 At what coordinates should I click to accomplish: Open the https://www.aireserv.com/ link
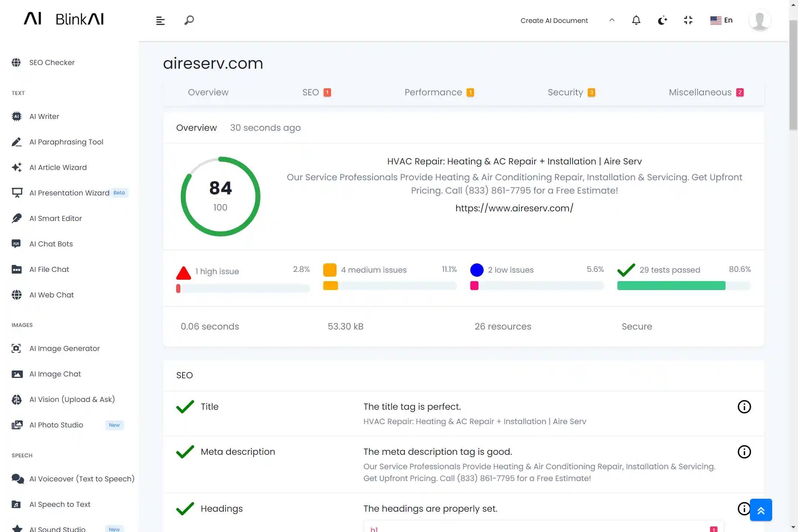click(514, 208)
